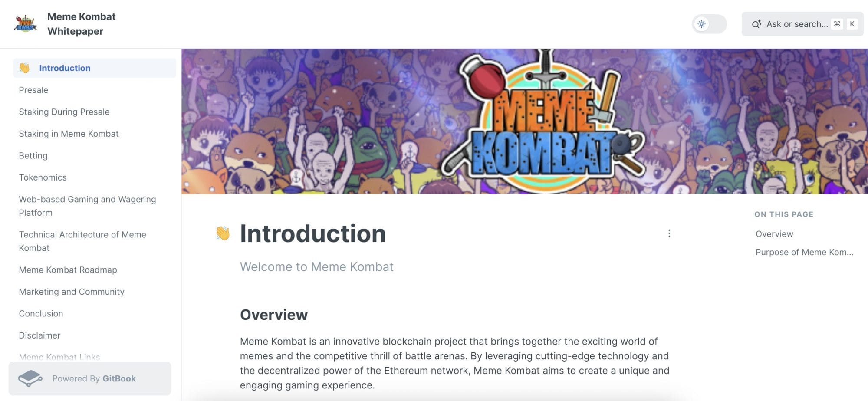Click the search sparkle icon
This screenshot has height=401, width=868.
pyautogui.click(x=756, y=24)
